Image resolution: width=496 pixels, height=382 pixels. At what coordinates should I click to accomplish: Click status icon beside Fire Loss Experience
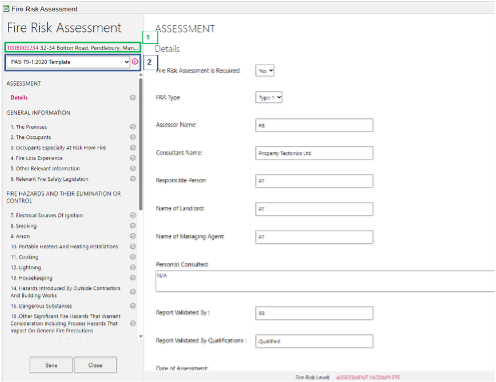[133, 158]
